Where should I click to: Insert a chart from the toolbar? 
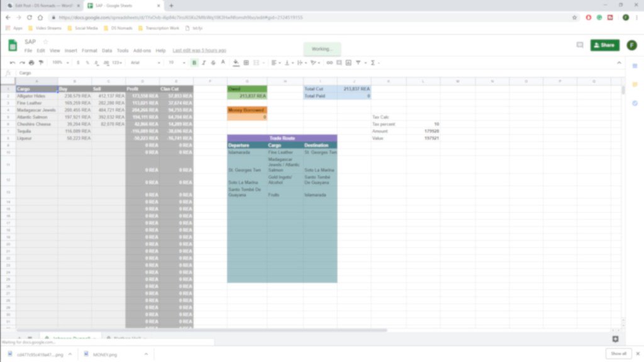pyautogui.click(x=348, y=63)
